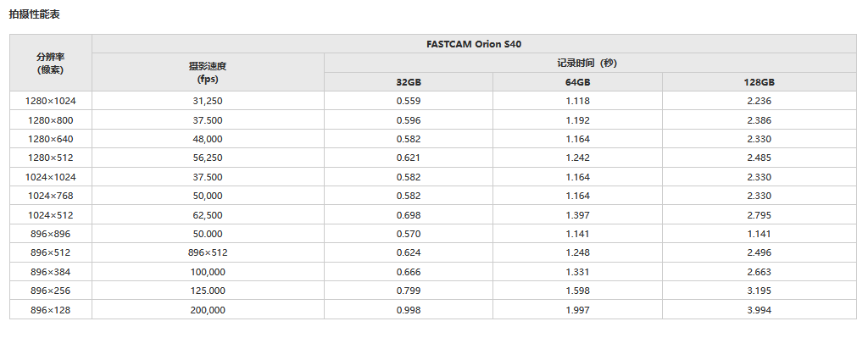Screen dimensions: 868x349
Task: Click 1.141 in the 128GB column
Action: tap(759, 234)
